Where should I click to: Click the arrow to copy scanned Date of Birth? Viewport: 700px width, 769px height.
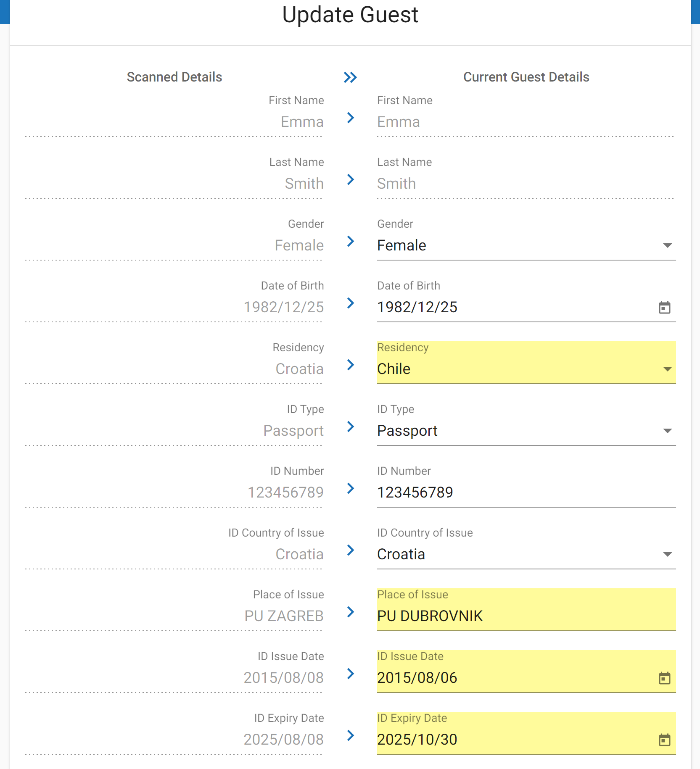click(x=350, y=304)
